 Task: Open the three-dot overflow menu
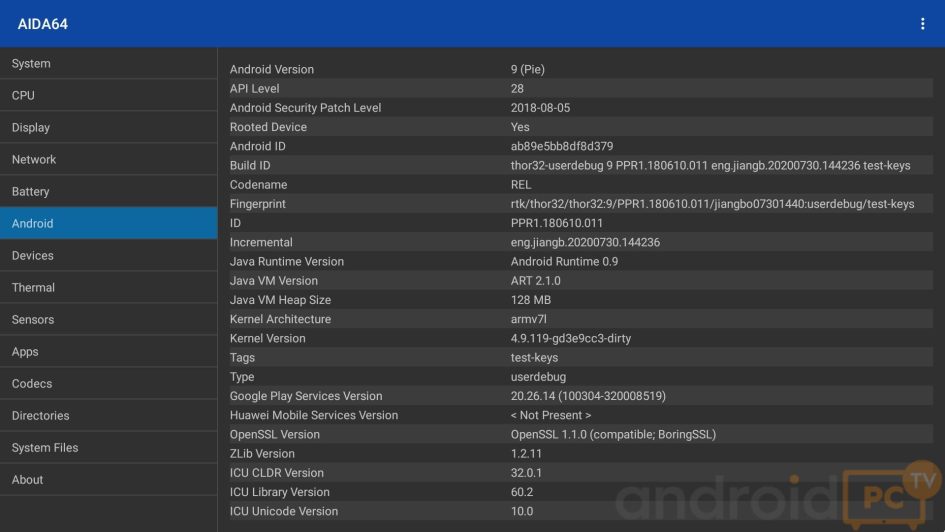pos(922,24)
